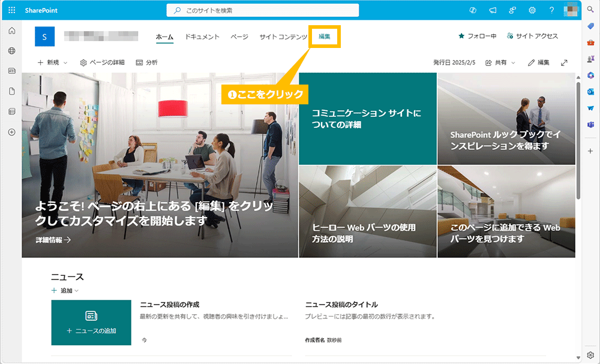Open the ニュース投稿の作成 item
This screenshot has height=364, width=600.
[x=170, y=305]
